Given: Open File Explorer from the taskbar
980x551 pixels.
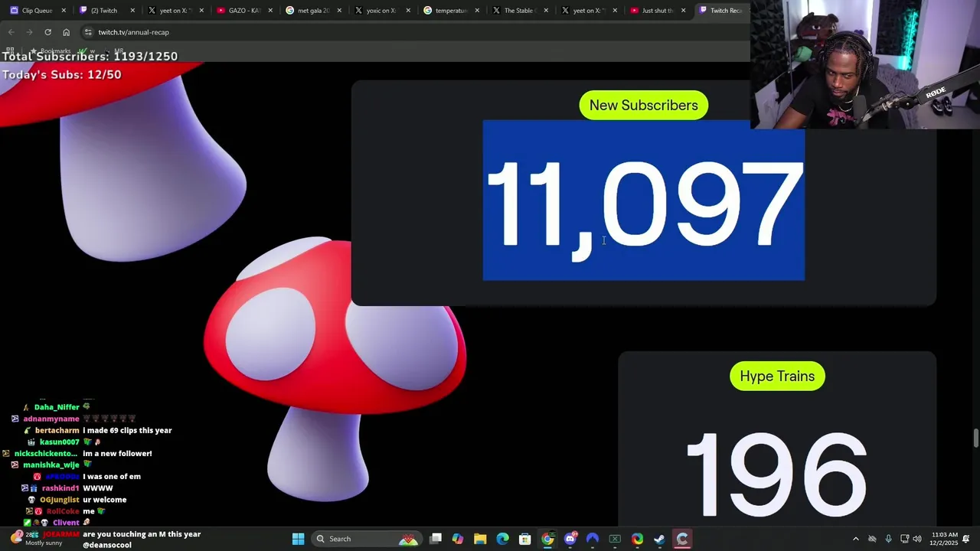Looking at the screenshot, I should tap(480, 539).
